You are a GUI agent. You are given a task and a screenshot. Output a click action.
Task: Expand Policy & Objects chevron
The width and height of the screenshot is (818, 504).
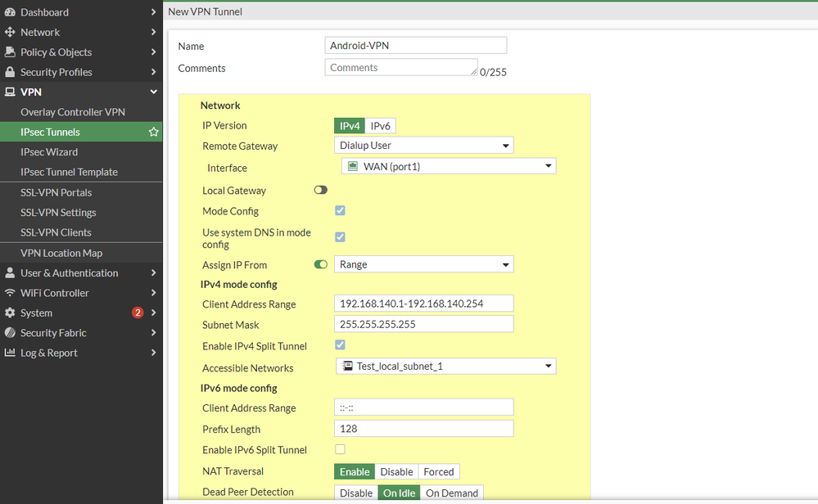click(153, 52)
